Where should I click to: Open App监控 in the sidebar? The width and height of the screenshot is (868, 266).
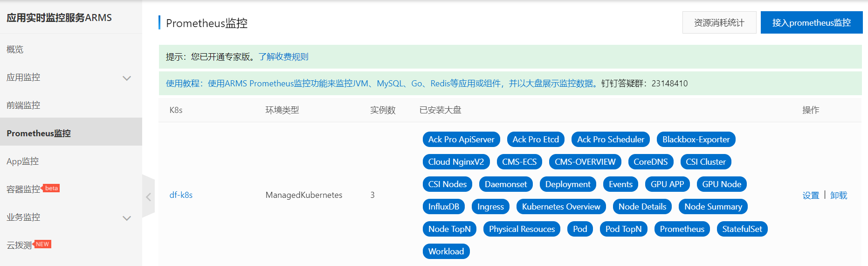pos(22,161)
